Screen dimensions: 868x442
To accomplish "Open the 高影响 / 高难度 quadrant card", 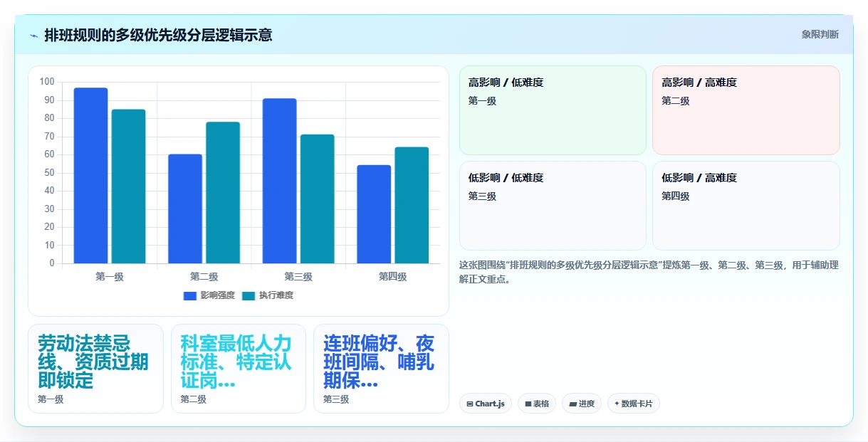I will [746, 110].
